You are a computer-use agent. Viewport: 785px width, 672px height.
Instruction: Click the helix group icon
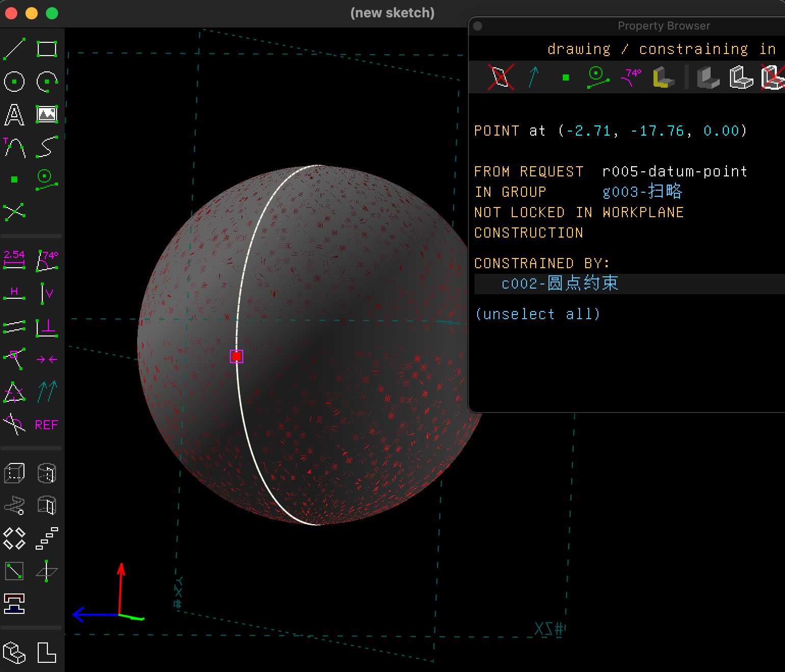point(14,506)
